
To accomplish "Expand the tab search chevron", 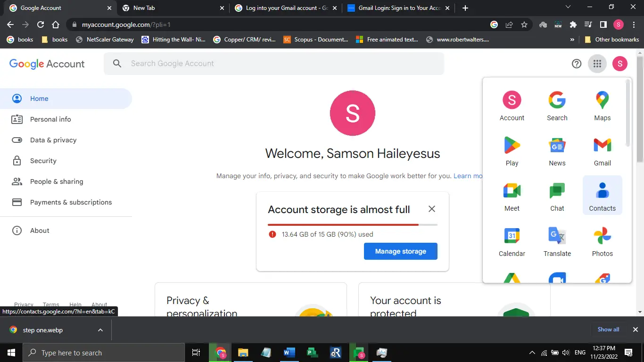I will point(568,7).
